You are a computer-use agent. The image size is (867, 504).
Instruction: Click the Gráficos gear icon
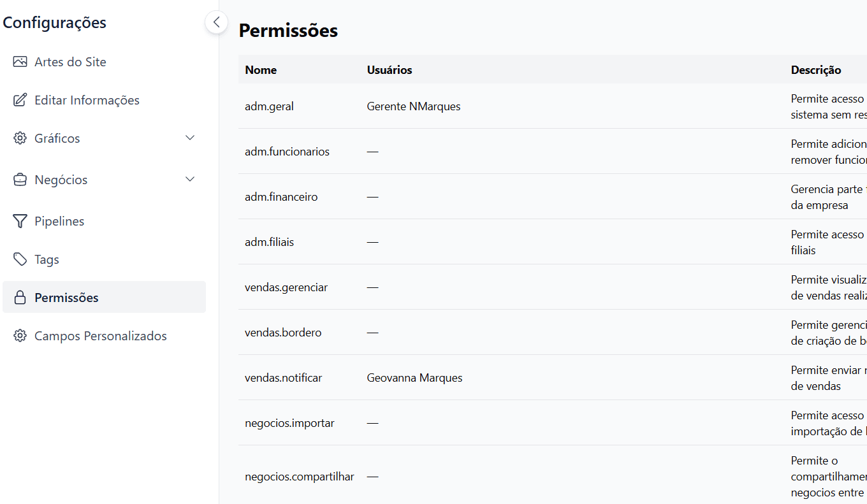20,138
